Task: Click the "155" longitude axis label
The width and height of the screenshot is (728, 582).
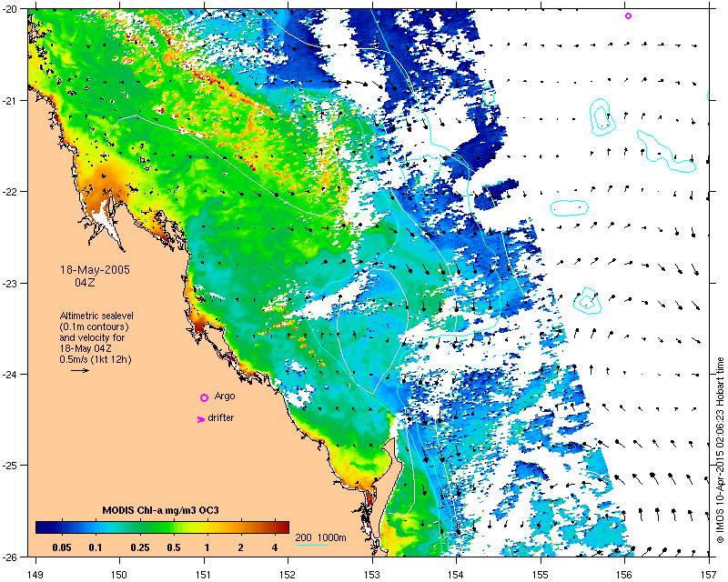Action: (541, 576)
